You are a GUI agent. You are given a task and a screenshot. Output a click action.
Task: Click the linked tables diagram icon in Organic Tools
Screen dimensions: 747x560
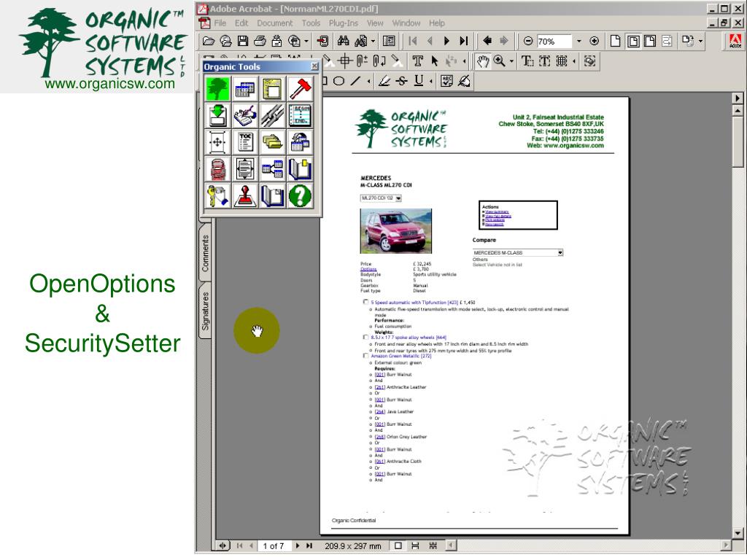coord(273,168)
